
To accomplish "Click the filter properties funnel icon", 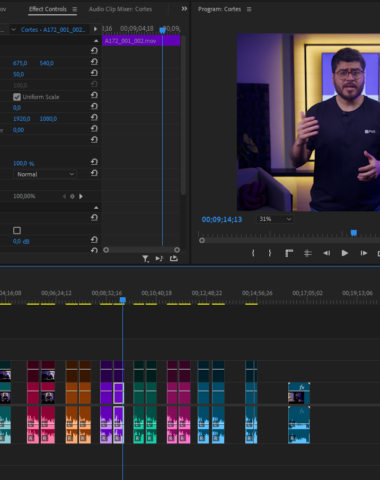I will (146, 259).
